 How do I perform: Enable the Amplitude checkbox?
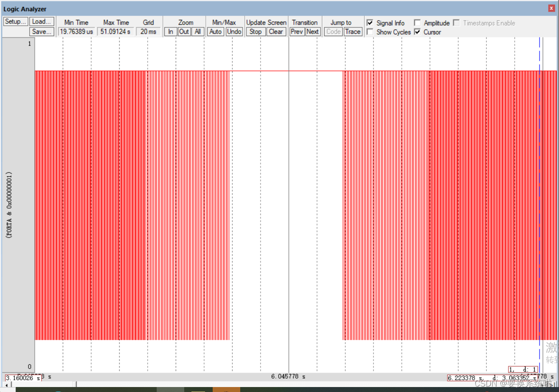(417, 23)
